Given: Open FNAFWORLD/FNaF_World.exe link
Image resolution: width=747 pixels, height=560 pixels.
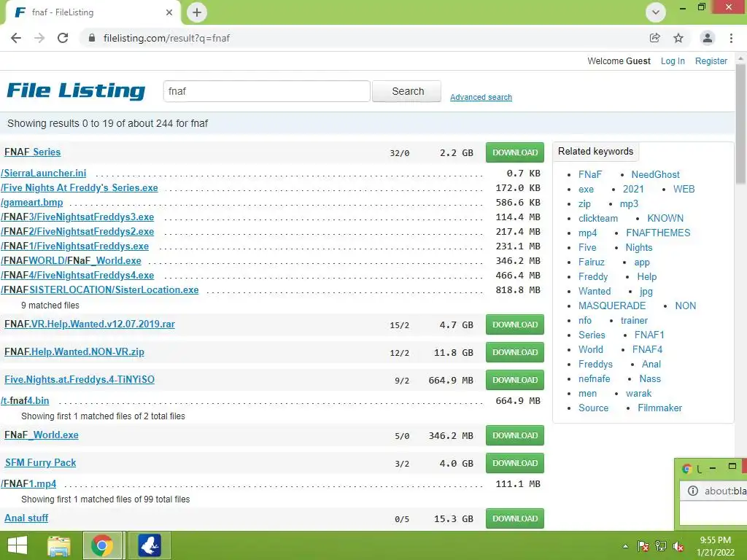Looking at the screenshot, I should point(71,261).
